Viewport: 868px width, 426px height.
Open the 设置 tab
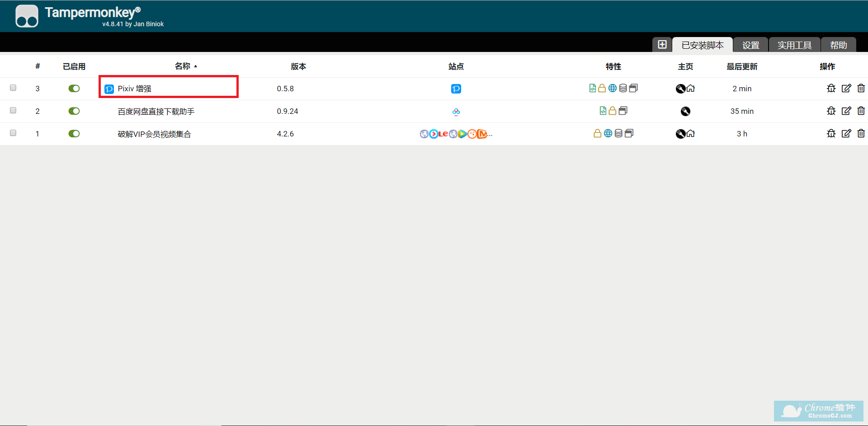click(750, 45)
